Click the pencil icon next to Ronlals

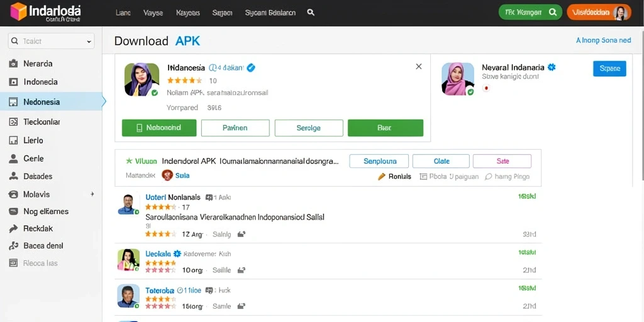pos(382,177)
